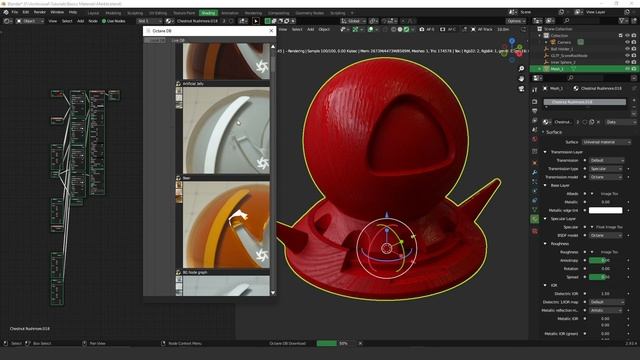Toggle render camera icon for Camera
The image size is (640, 360).
tap(634, 42)
